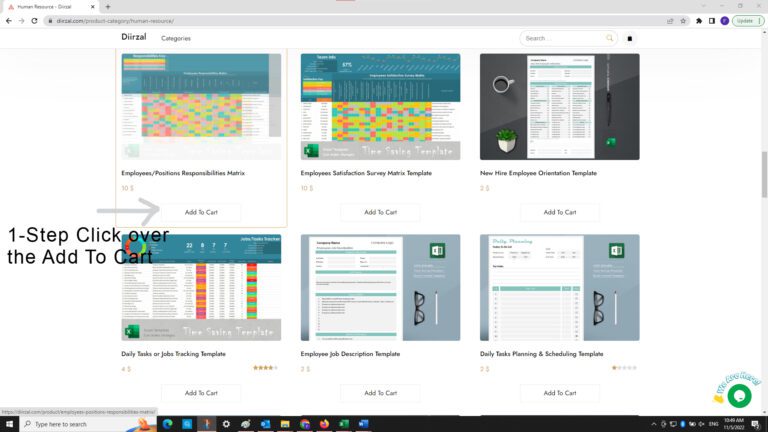Add Employees/Positions Responsibilities Matrix to cart
This screenshot has width=768, height=432.
click(201, 212)
